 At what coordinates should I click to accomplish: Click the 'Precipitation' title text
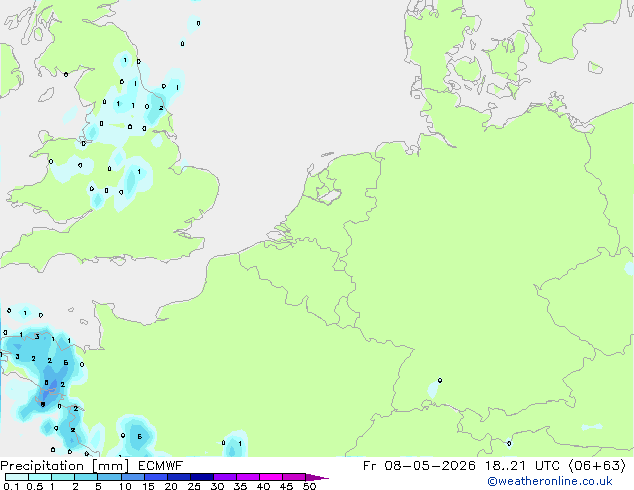pyautogui.click(x=42, y=466)
